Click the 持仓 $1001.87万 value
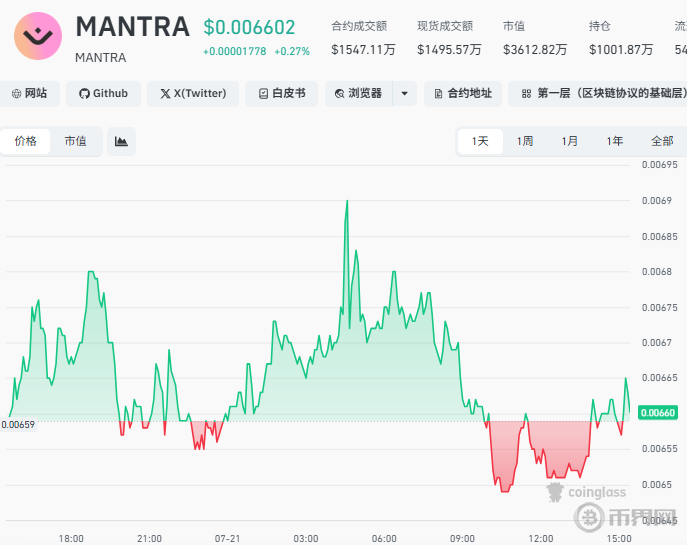The width and height of the screenshot is (687, 545). [621, 50]
